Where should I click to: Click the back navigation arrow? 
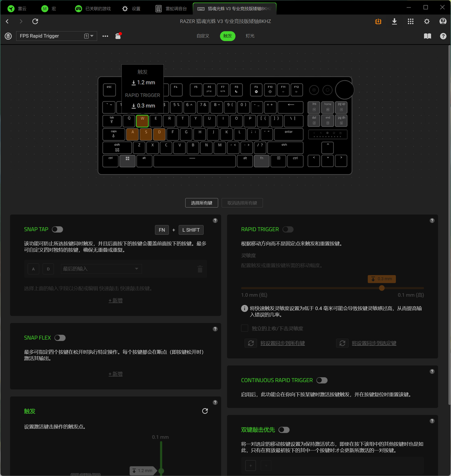(7, 22)
